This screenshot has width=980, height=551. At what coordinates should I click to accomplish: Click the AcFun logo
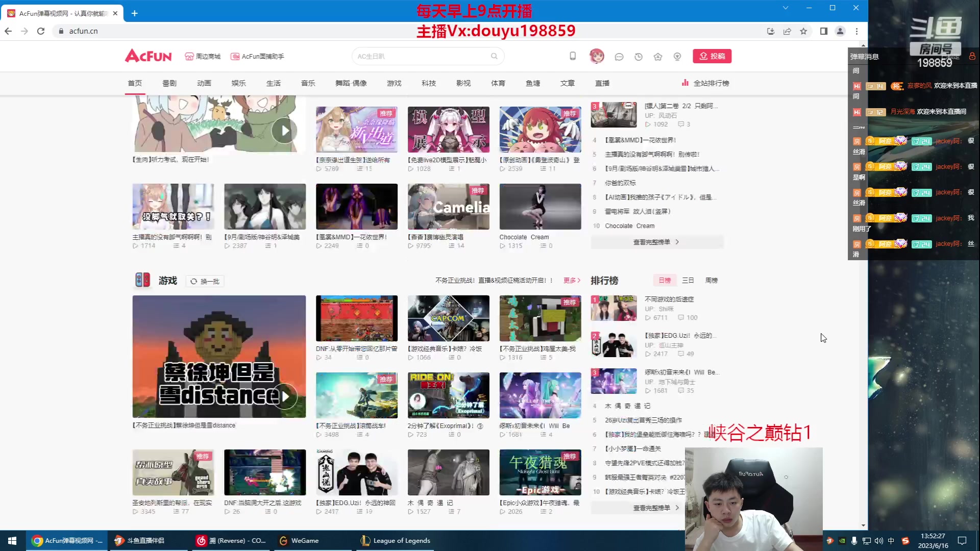[148, 56]
